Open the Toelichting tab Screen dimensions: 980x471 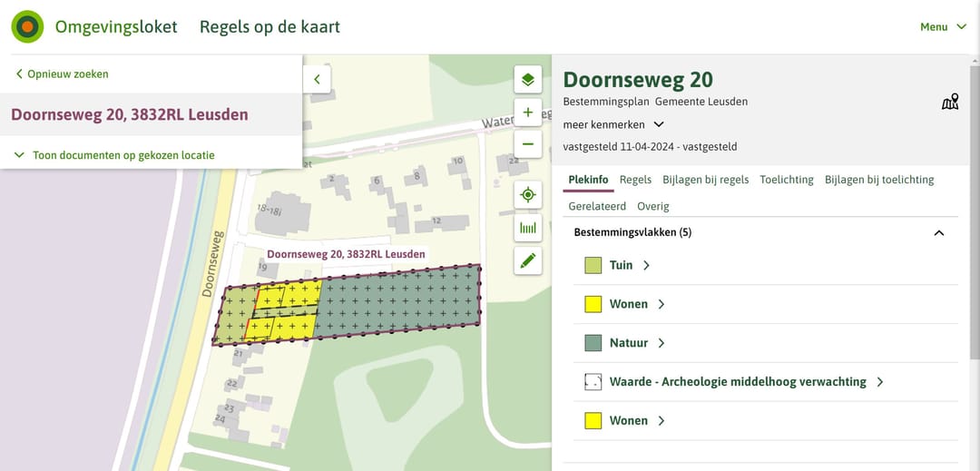[787, 180]
